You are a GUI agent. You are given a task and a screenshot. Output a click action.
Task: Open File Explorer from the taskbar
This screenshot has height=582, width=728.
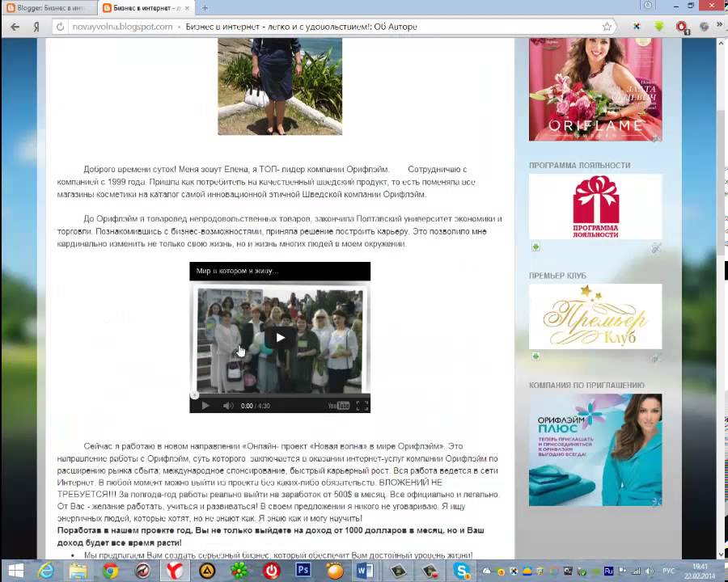point(78,571)
